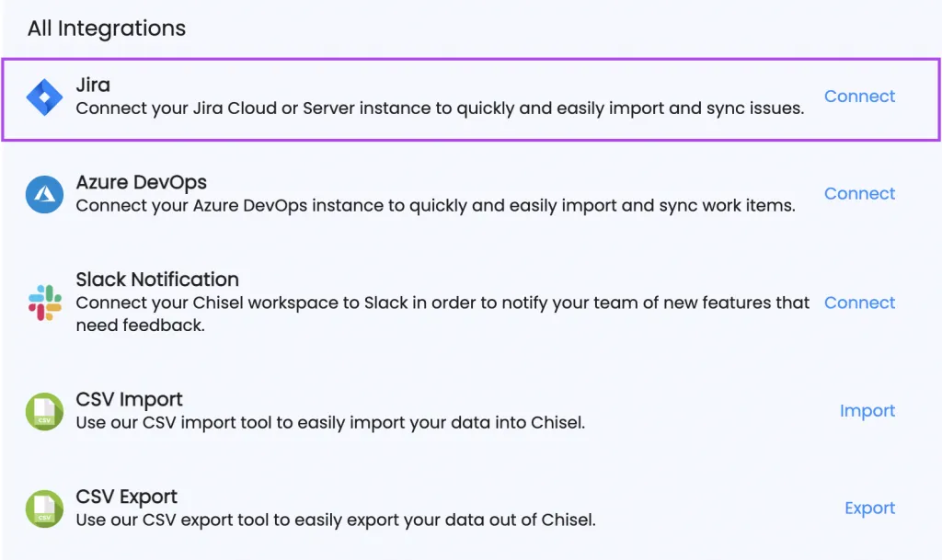This screenshot has height=560, width=942.
Task: Click the Slack logo icon
Action: click(44, 303)
